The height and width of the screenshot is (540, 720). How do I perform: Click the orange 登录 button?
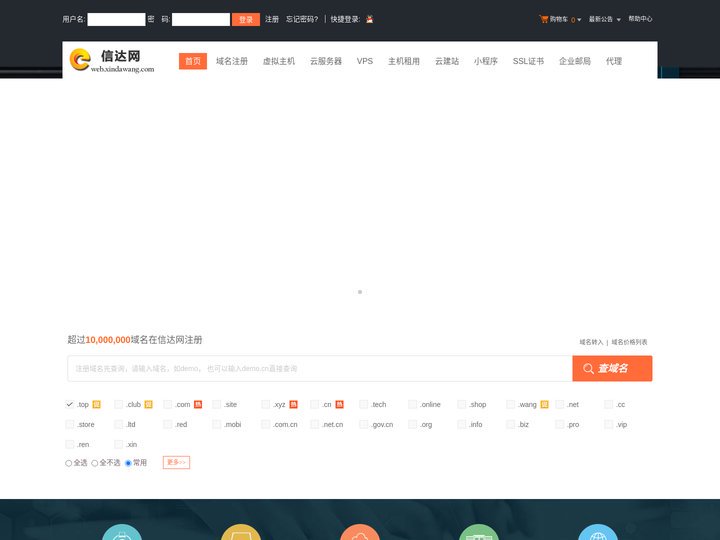246,19
